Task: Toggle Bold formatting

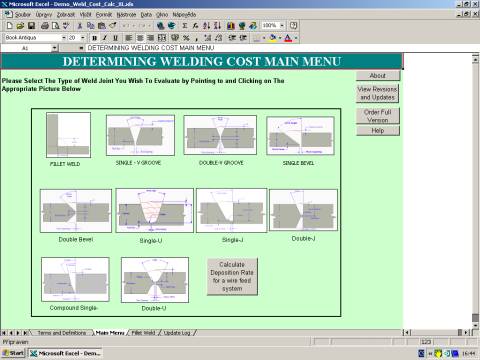Action: tap(94, 38)
